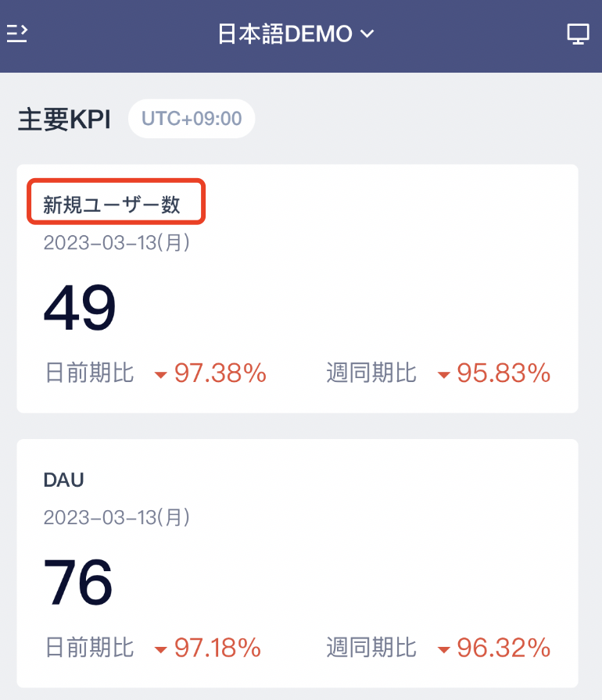Select the UTC+09:00 timezone pill
This screenshot has width=602, height=700.
(192, 119)
